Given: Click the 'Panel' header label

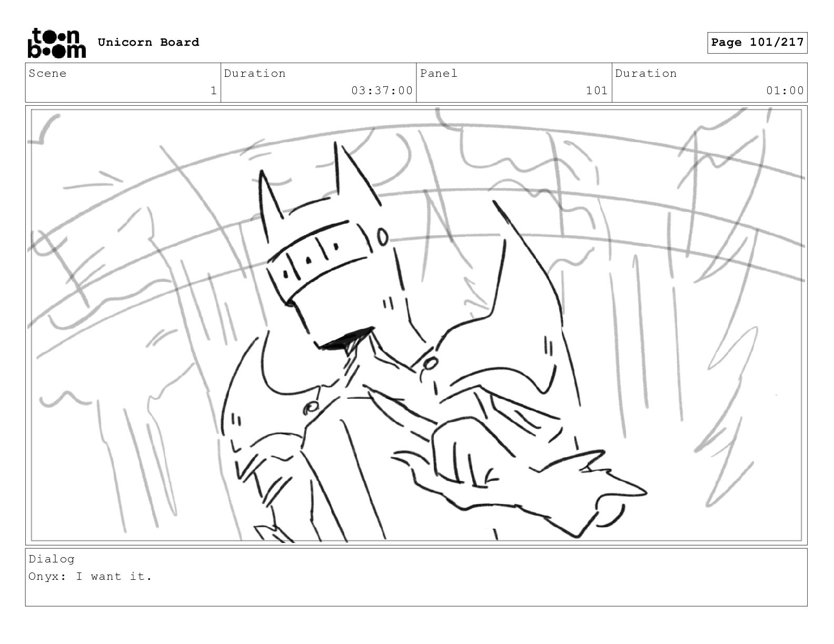Looking at the screenshot, I should 439,73.
